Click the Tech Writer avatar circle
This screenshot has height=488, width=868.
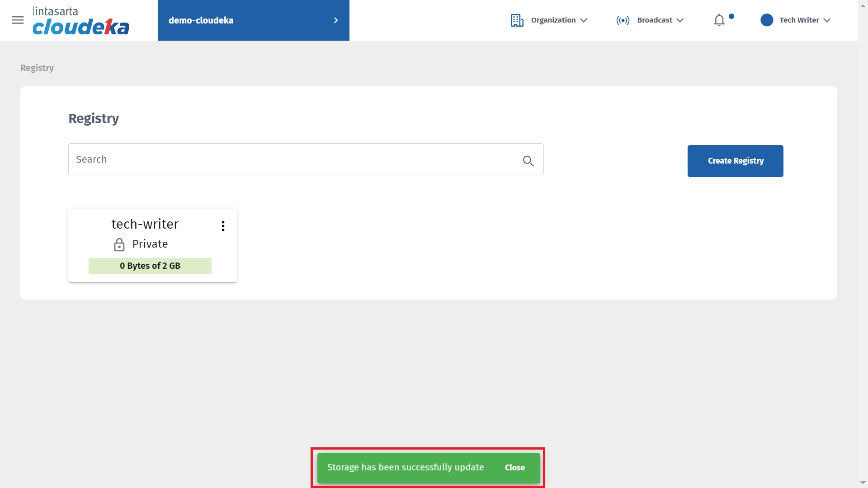click(767, 20)
